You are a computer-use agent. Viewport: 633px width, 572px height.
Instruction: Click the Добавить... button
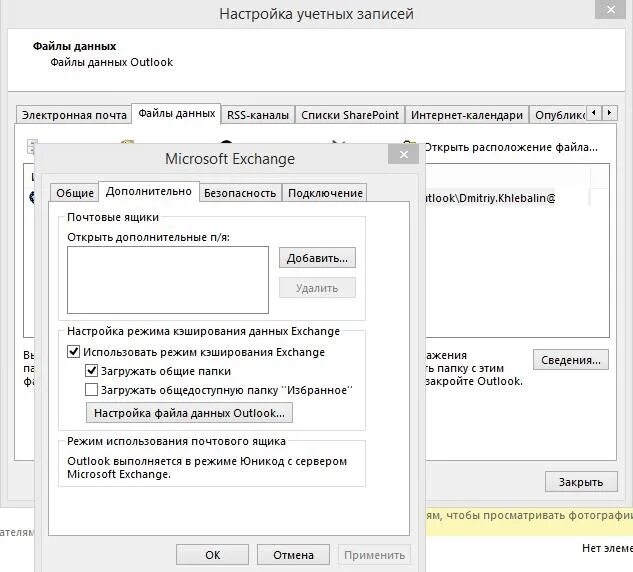click(x=317, y=258)
